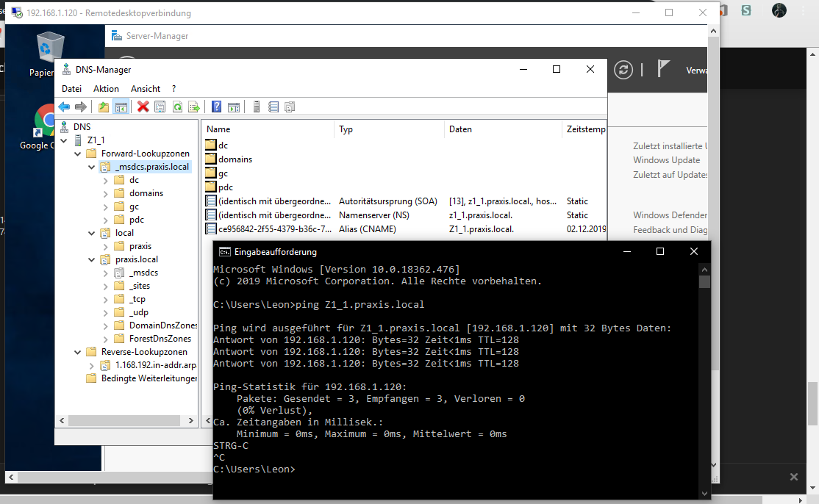Open the ? help menu
Screen dimensions: 819x504
[174, 89]
